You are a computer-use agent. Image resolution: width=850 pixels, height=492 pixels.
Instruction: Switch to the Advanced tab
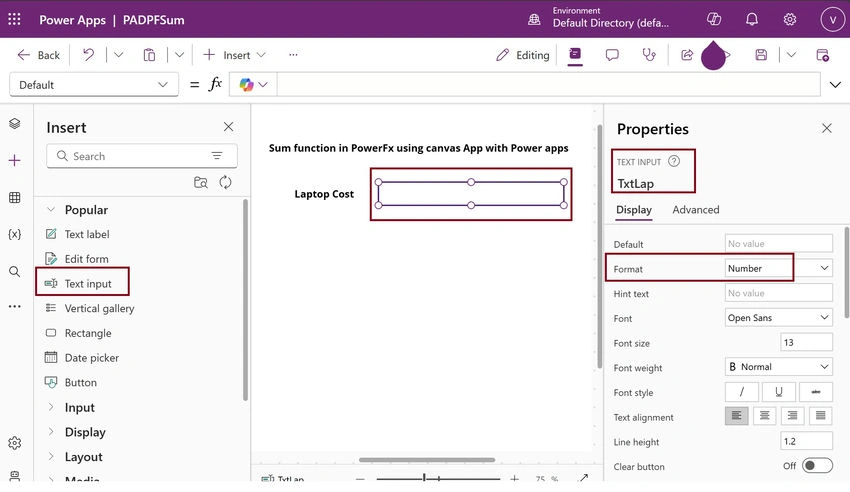(696, 210)
